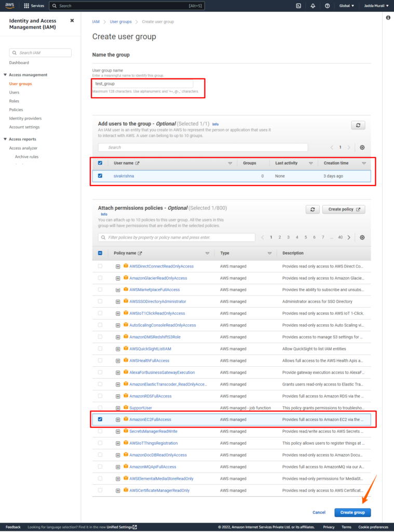This screenshot has width=394, height=532.
Task: Open Identity providers in the sidebar
Action: coord(25,118)
